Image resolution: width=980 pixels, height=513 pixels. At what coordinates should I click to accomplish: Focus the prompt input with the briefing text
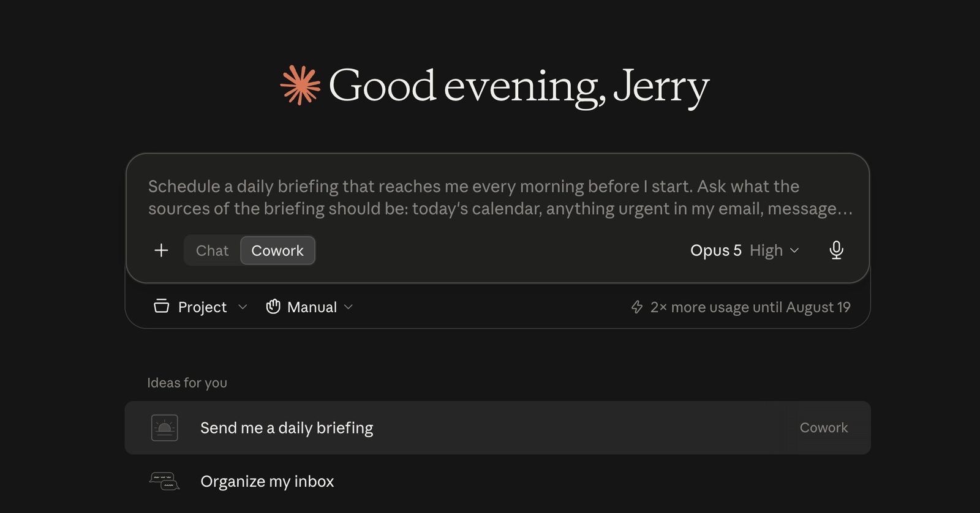click(x=500, y=197)
